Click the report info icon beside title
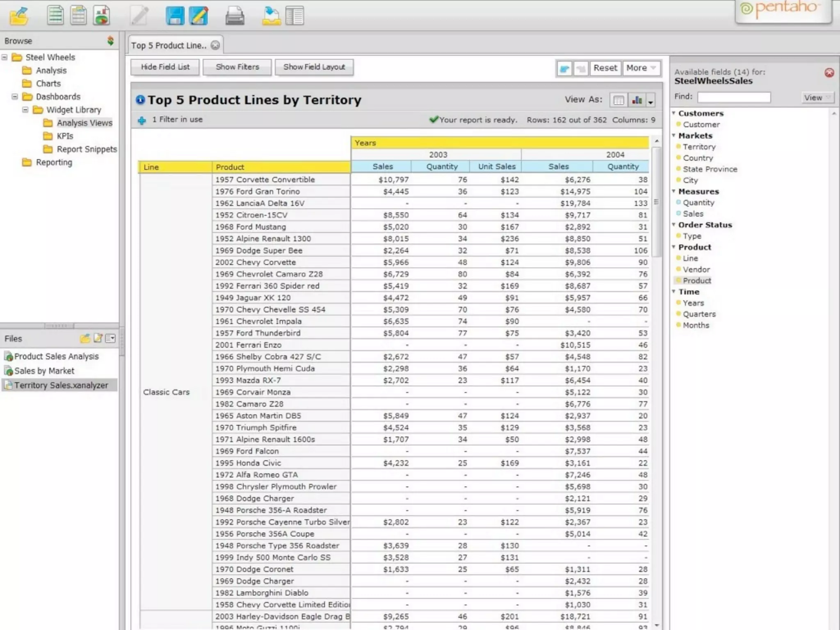This screenshot has height=630, width=840. point(140,100)
